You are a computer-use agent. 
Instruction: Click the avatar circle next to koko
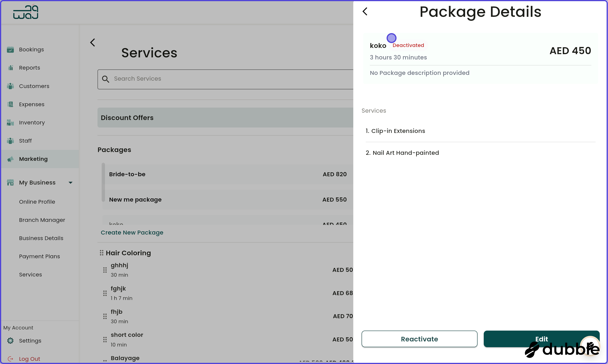[x=391, y=38]
